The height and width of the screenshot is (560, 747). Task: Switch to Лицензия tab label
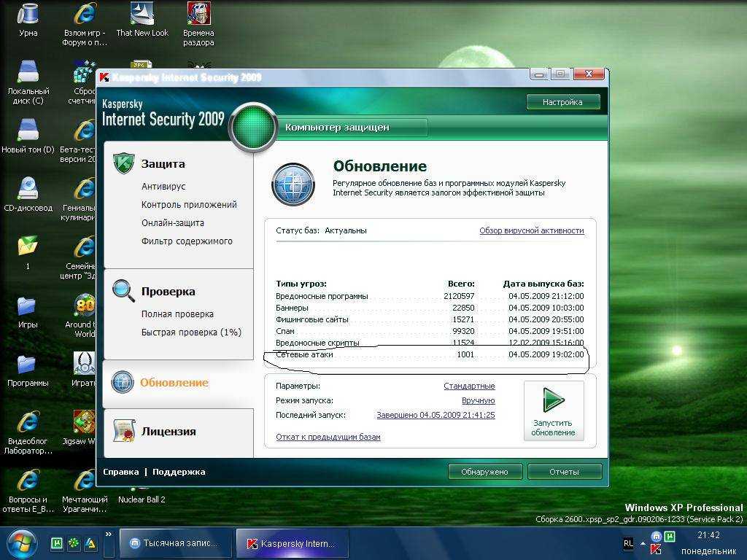[x=169, y=432]
